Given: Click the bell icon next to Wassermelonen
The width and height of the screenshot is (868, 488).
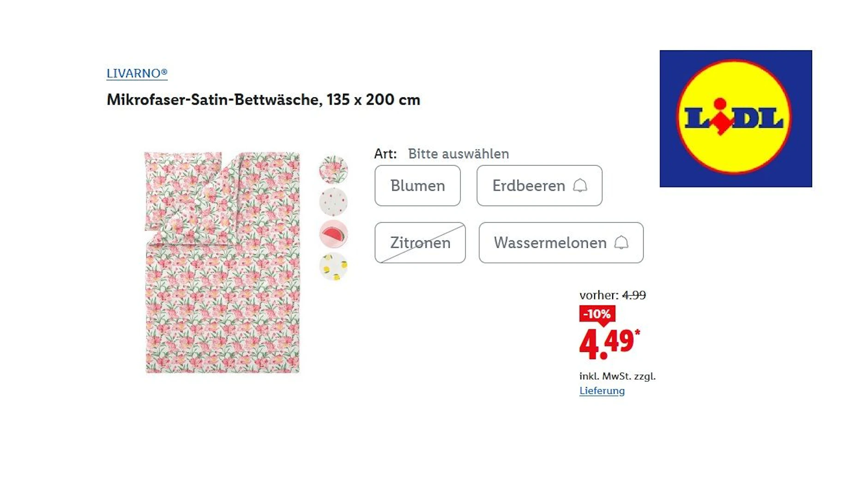Looking at the screenshot, I should [621, 243].
